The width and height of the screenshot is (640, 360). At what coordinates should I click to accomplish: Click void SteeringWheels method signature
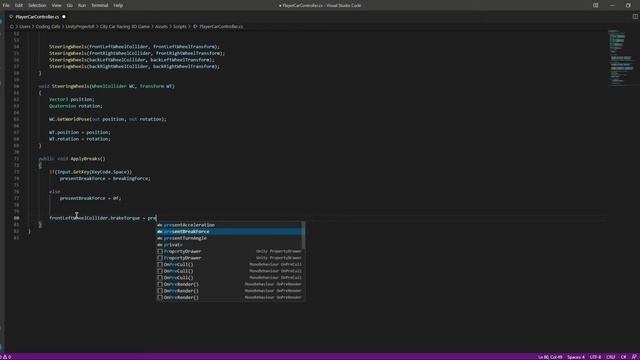tap(107, 86)
